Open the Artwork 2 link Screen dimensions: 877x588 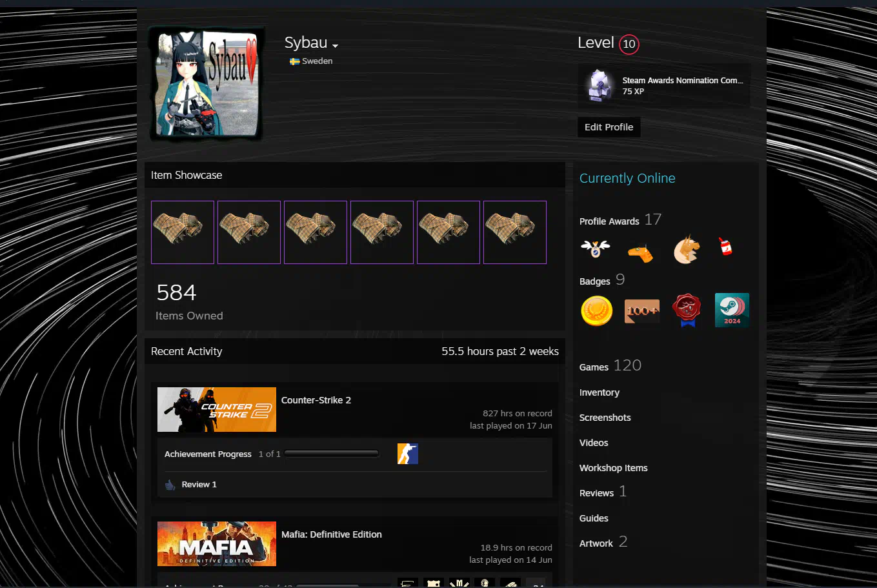click(603, 542)
